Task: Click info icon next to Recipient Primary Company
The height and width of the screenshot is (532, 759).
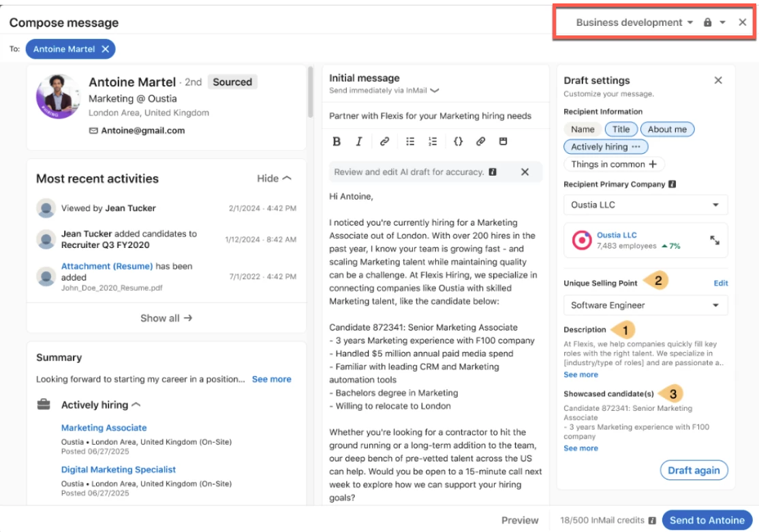Action: pyautogui.click(x=672, y=184)
